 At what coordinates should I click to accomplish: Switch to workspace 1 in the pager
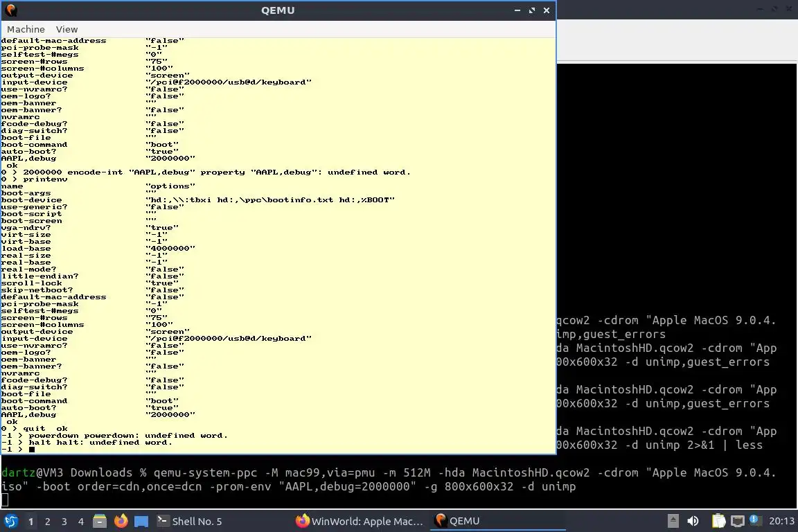30,522
